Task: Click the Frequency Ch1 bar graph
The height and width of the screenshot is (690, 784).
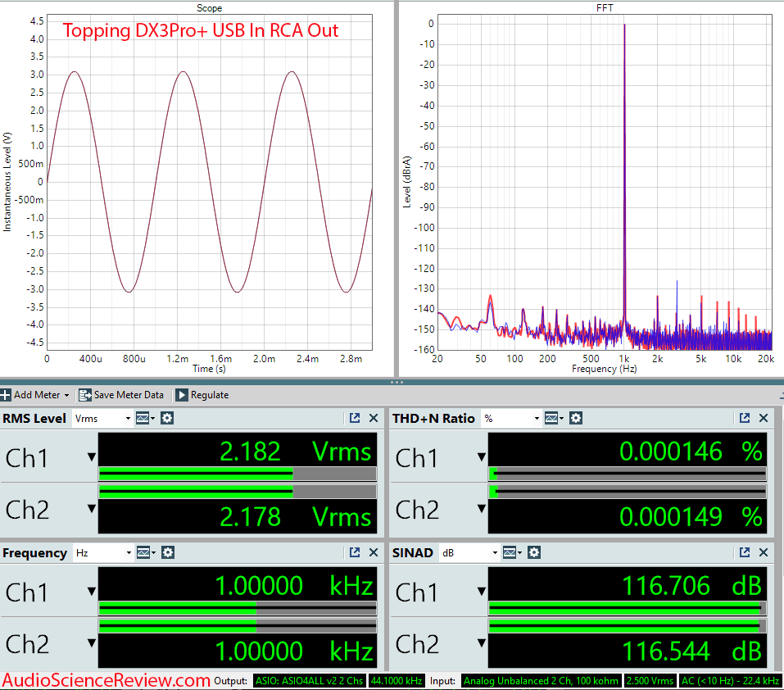Action: coord(238,608)
